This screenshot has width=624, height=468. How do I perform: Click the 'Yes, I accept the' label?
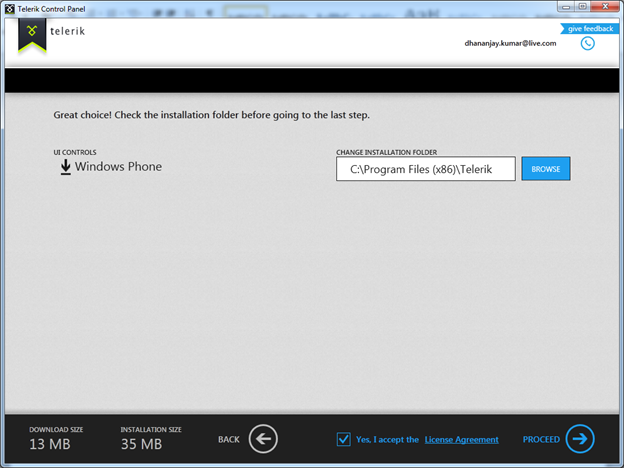(x=388, y=440)
